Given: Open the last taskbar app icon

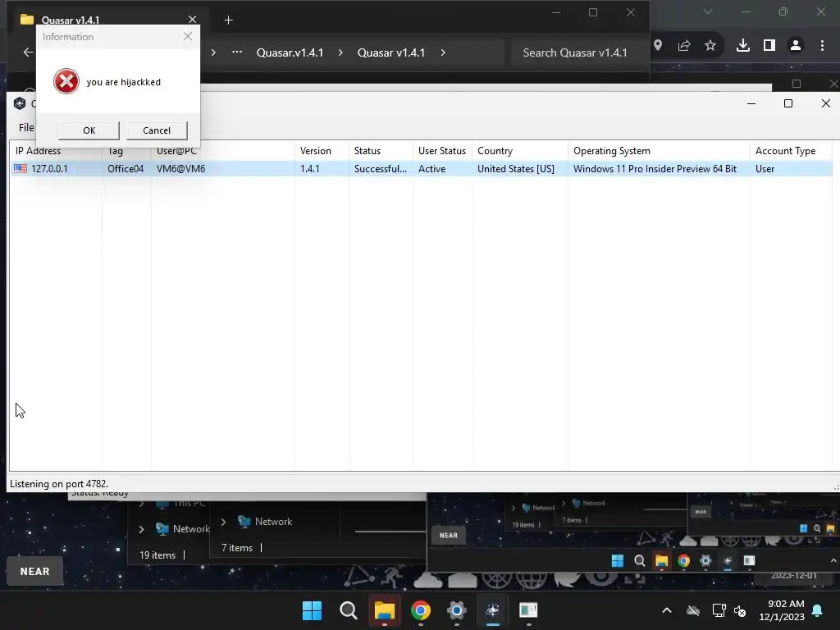Looking at the screenshot, I should click(x=528, y=610).
